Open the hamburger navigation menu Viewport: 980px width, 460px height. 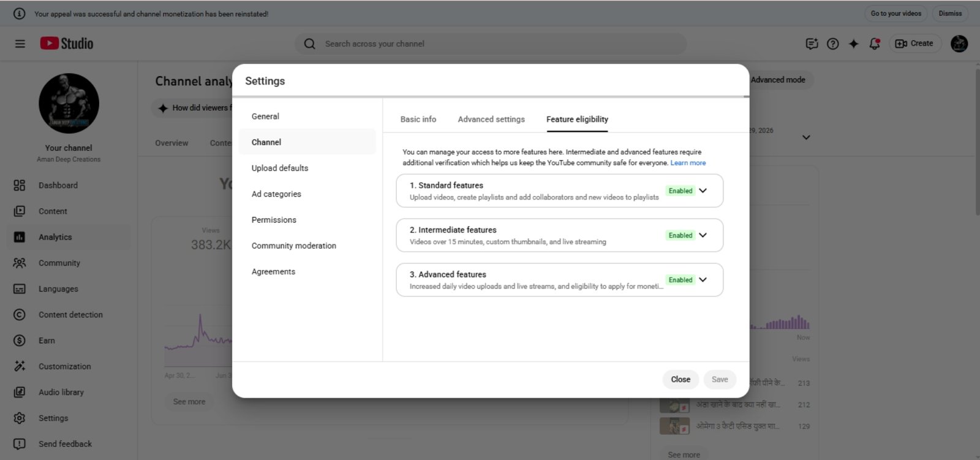coord(20,43)
